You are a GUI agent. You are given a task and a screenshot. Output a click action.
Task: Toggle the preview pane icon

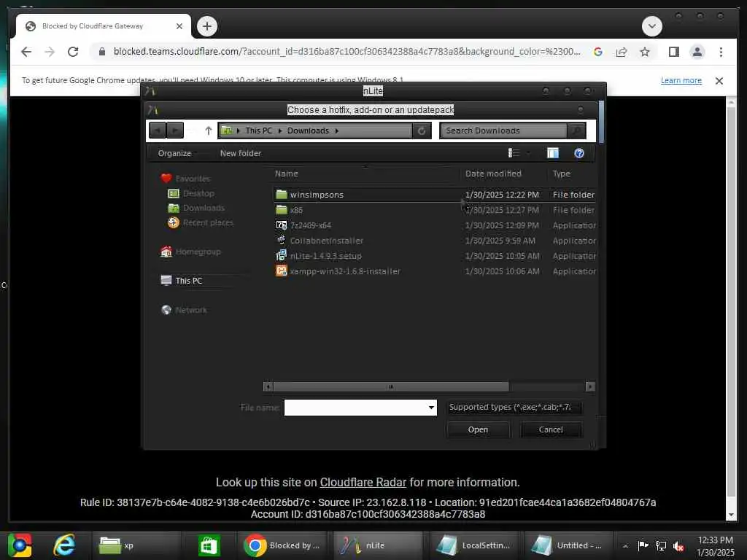pos(553,153)
